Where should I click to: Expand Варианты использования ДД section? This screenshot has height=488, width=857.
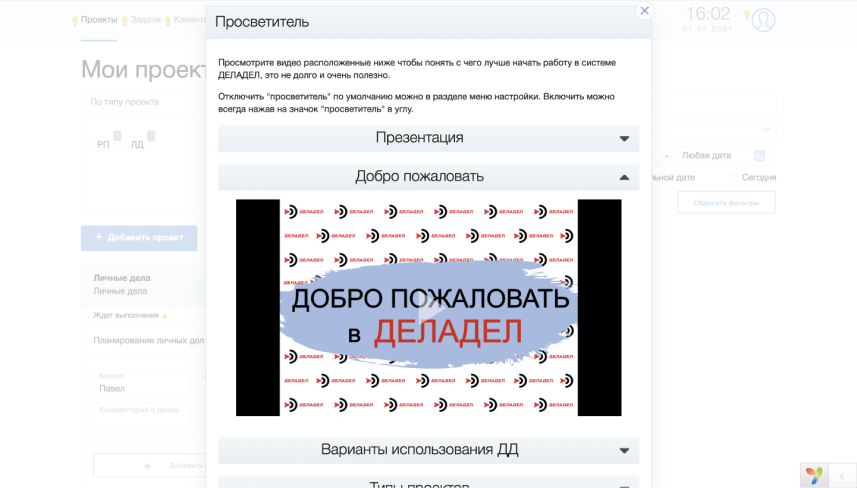tap(428, 450)
